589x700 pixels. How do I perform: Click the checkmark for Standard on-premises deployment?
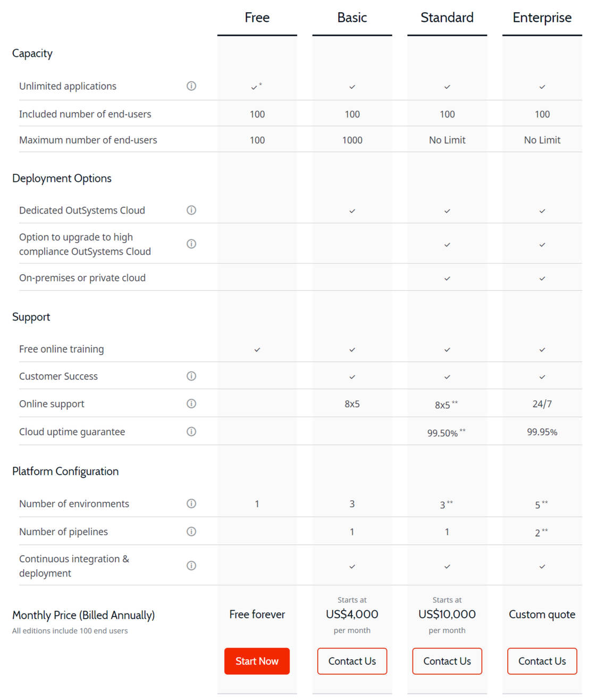click(x=447, y=277)
